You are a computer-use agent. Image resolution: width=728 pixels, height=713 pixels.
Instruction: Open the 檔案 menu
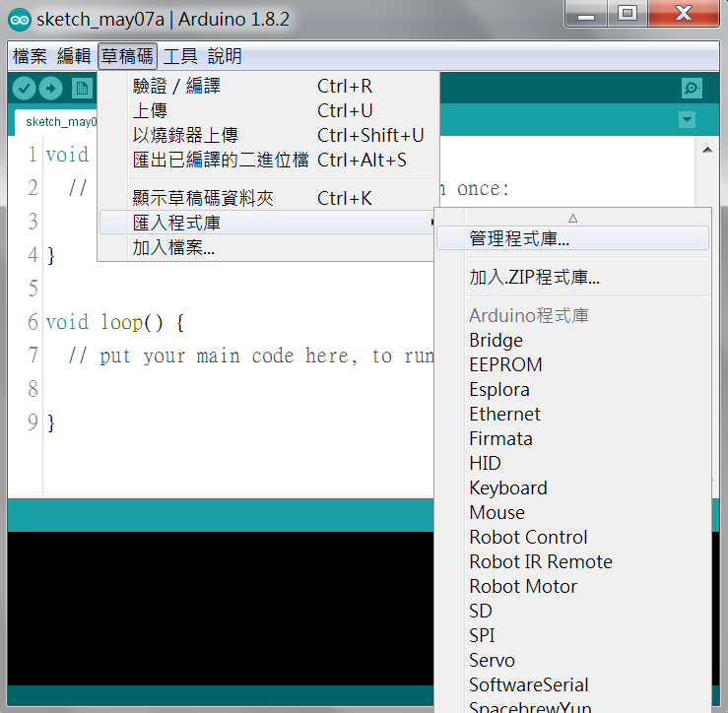[x=30, y=56]
